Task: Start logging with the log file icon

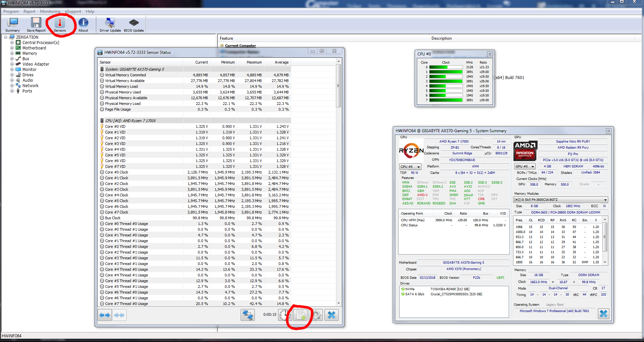Action: pos(300,315)
